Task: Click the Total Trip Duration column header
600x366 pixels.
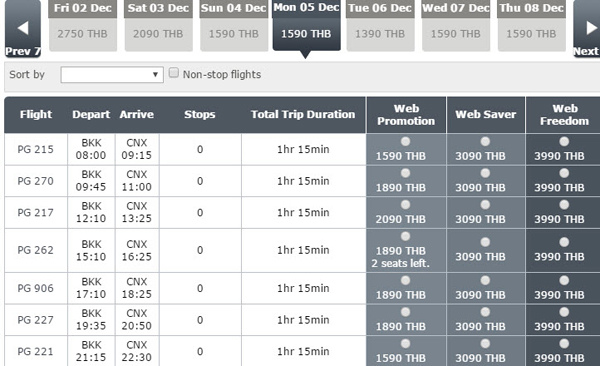Action: (x=303, y=114)
